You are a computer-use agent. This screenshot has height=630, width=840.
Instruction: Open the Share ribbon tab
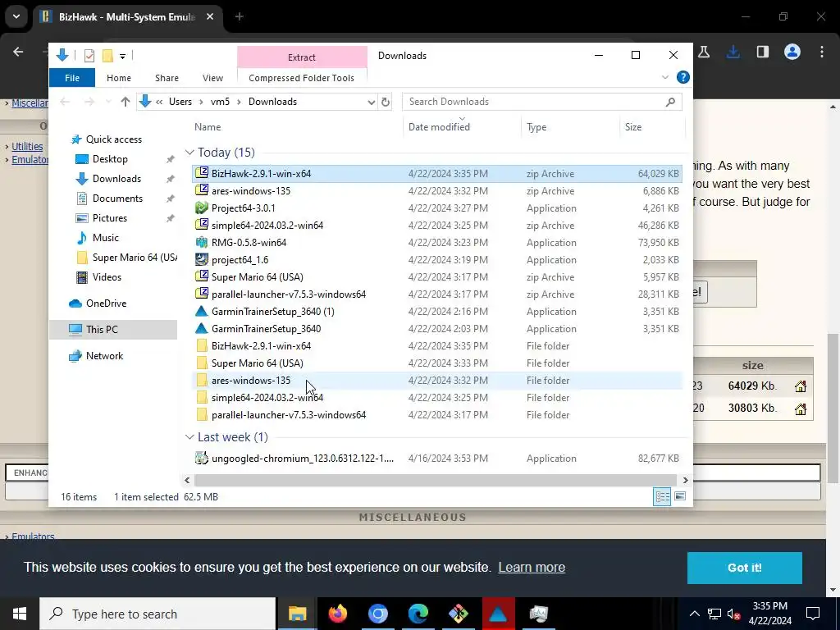coord(167,78)
